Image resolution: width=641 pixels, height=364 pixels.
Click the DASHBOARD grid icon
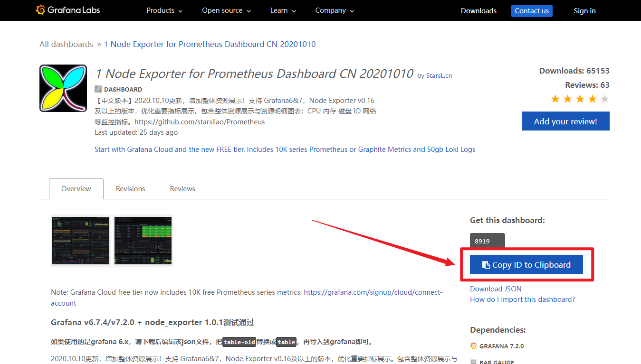pyautogui.click(x=97, y=89)
